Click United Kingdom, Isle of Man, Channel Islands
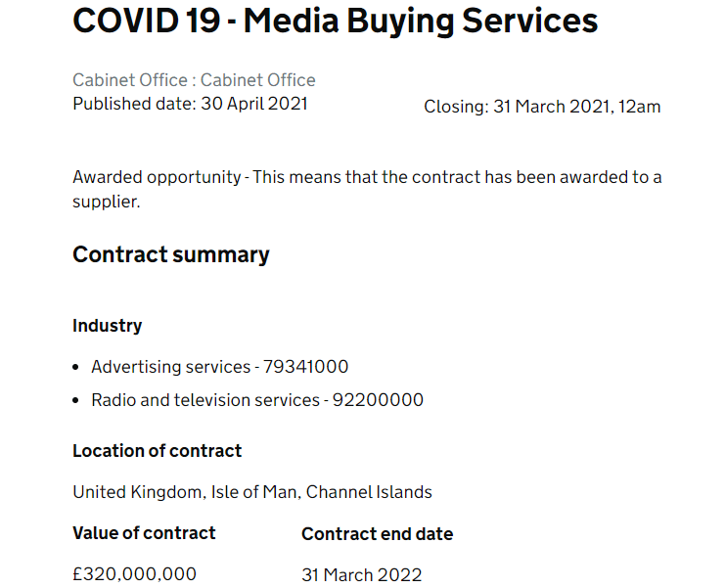The height and width of the screenshot is (588, 725). (x=252, y=492)
